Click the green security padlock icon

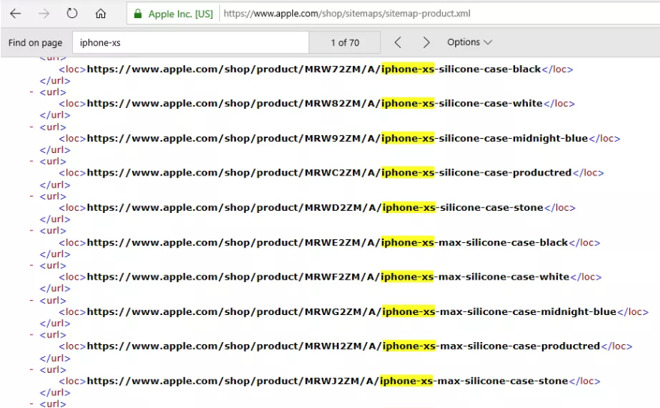(x=138, y=13)
